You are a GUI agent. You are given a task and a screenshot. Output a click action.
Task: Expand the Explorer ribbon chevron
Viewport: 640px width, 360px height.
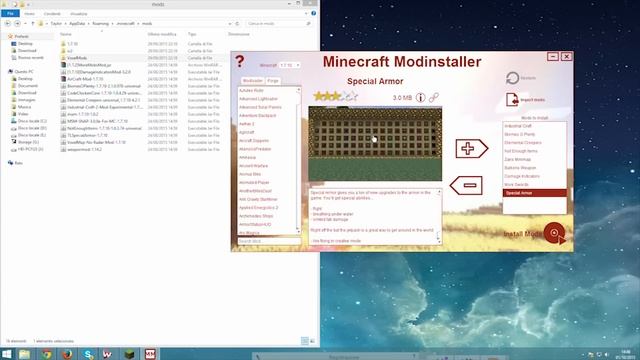click(306, 13)
